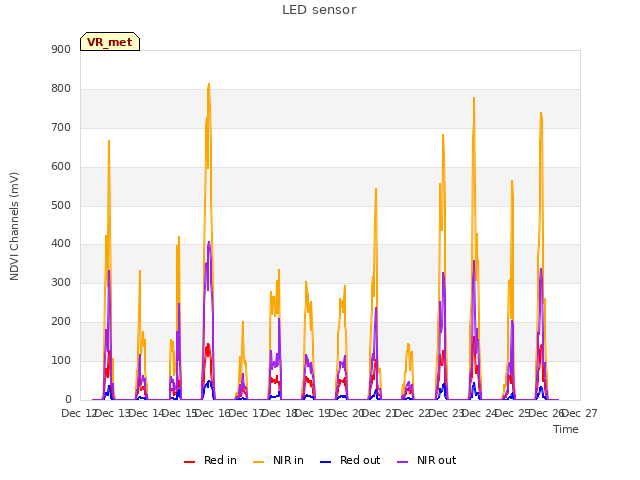The image size is (640, 480).
Task: Click the Time axis title
Action: click(566, 429)
